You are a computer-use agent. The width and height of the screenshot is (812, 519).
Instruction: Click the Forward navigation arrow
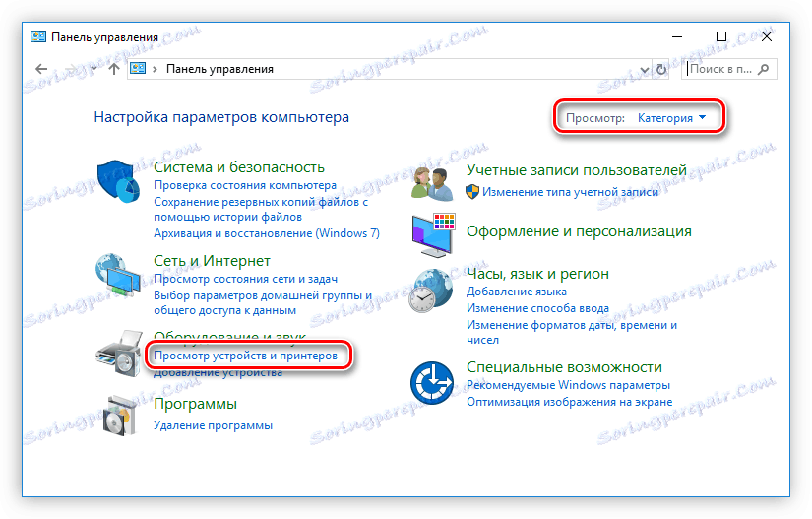tap(73, 69)
